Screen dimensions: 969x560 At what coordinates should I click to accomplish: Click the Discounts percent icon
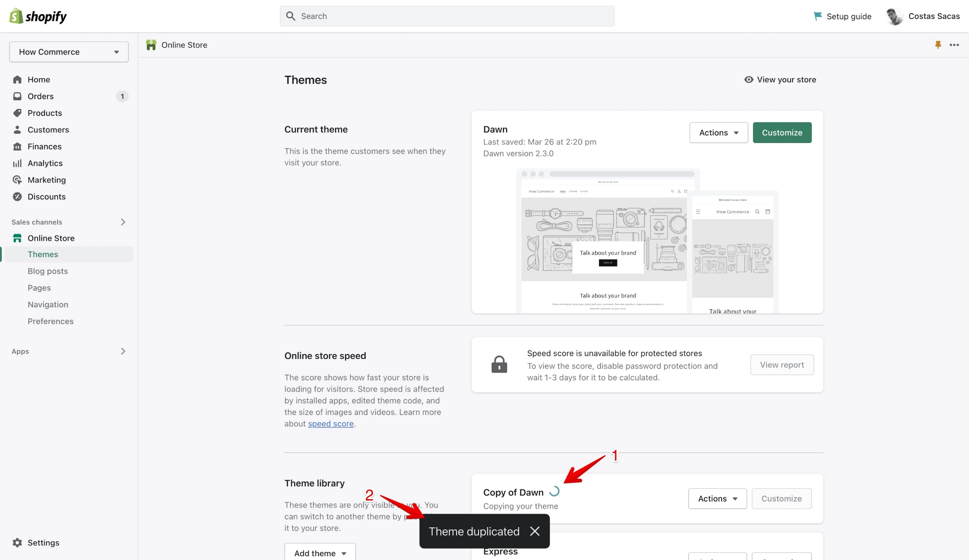point(17,197)
